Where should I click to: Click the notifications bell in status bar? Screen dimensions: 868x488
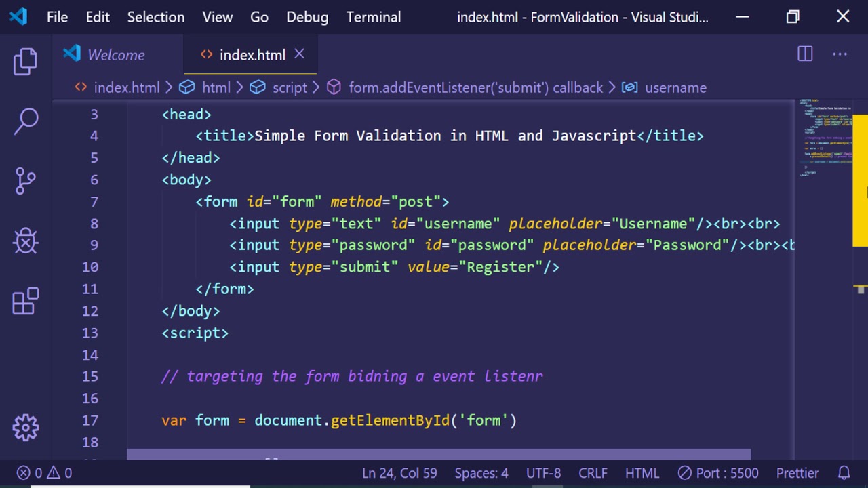pyautogui.click(x=844, y=473)
